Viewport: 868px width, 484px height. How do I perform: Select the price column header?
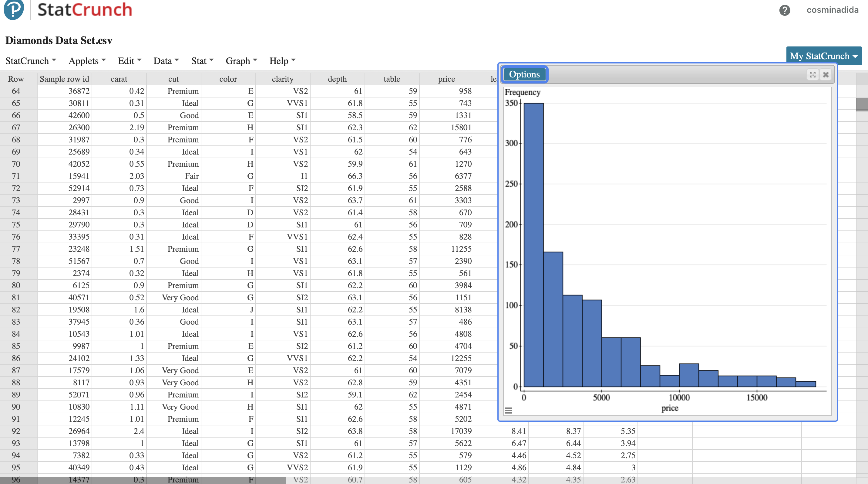(446, 79)
